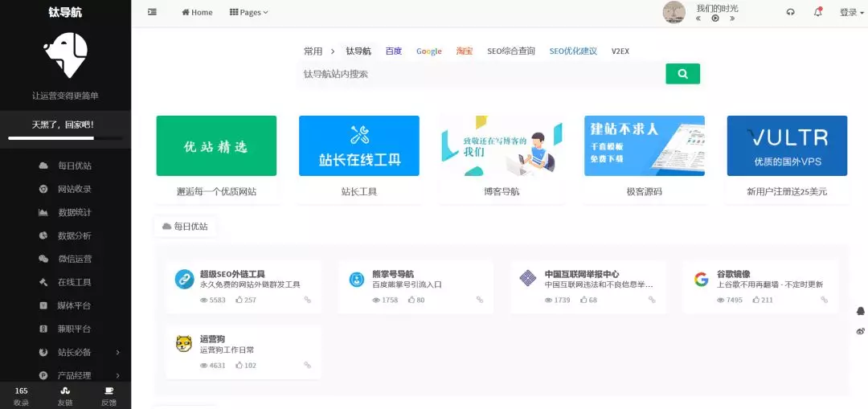Click the 极客源码 caption link
Viewport: 868px width, 409px height.
pyautogui.click(x=645, y=192)
